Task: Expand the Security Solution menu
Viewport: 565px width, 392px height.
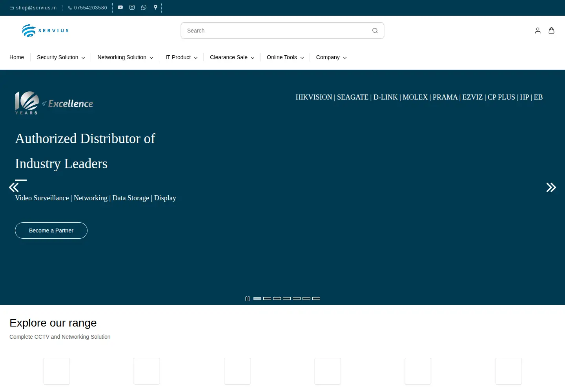Action: coord(61,57)
